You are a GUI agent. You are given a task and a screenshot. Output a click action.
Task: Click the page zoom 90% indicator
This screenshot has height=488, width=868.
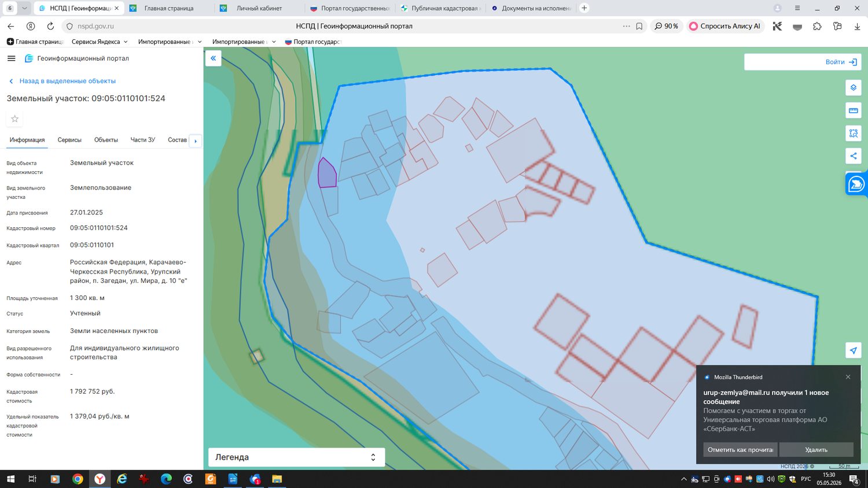click(667, 26)
